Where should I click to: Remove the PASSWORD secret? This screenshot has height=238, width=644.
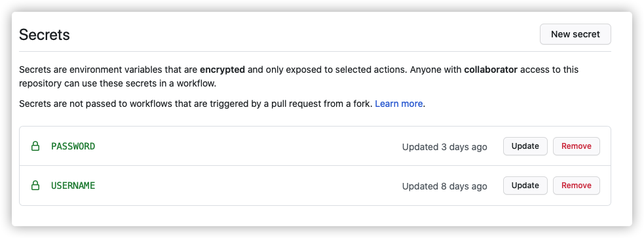[577, 146]
